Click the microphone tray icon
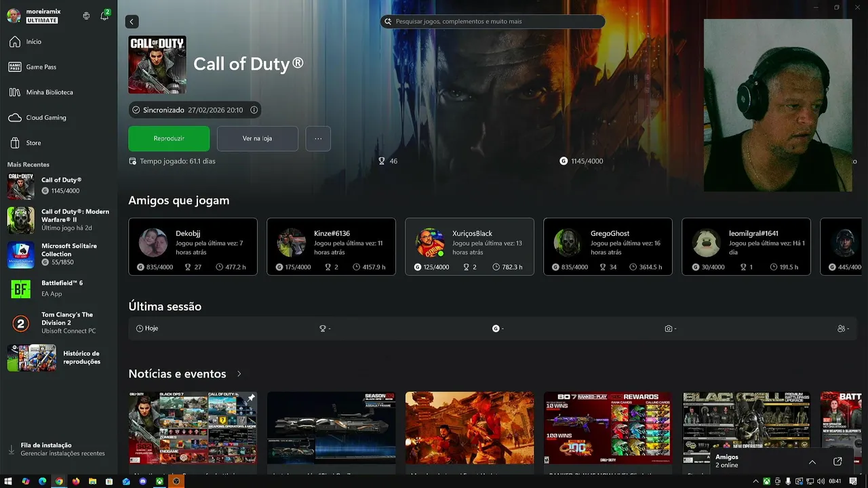868x488 pixels. (x=788, y=481)
